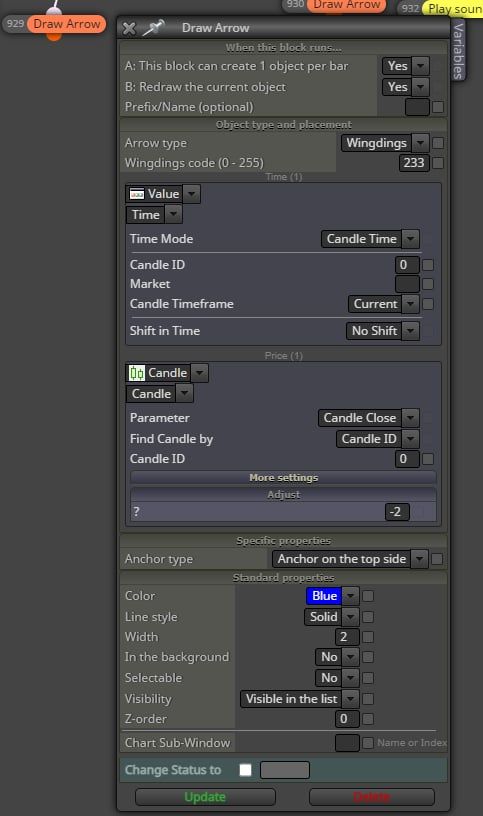
Task: Collapse the More settings section
Action: coord(283,478)
